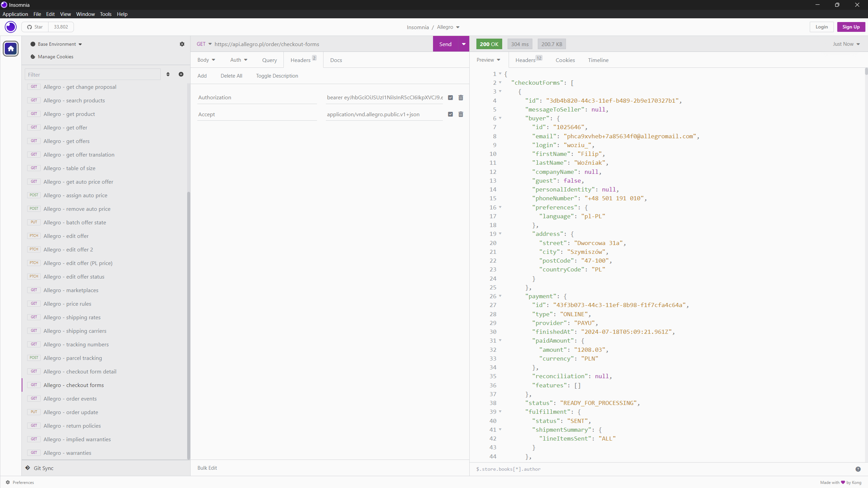Open environment settings gear icon
The width and height of the screenshot is (868, 488).
[x=182, y=44]
